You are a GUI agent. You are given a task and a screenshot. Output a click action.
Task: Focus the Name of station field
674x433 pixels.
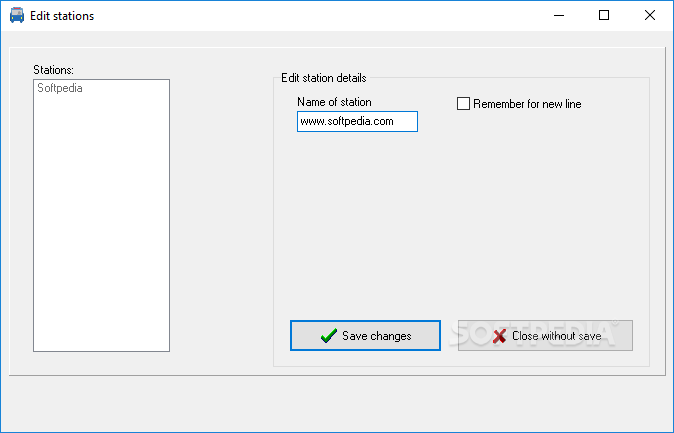point(357,121)
